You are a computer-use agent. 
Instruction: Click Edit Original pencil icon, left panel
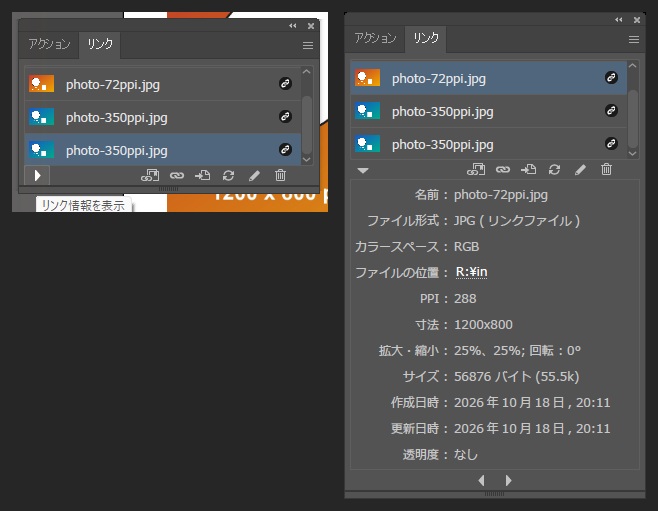click(254, 175)
